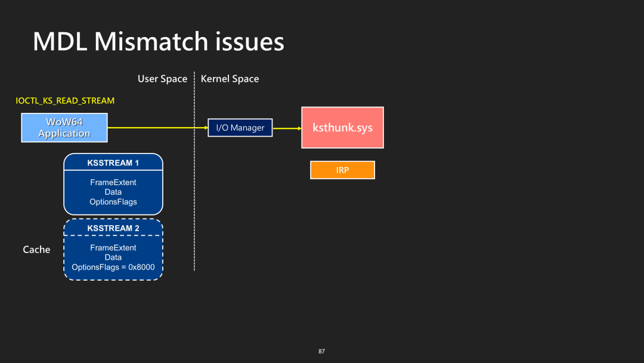The width and height of the screenshot is (644, 363).
Task: Click FrameExtent in KSSTREAM 2
Action: pyautogui.click(x=113, y=248)
